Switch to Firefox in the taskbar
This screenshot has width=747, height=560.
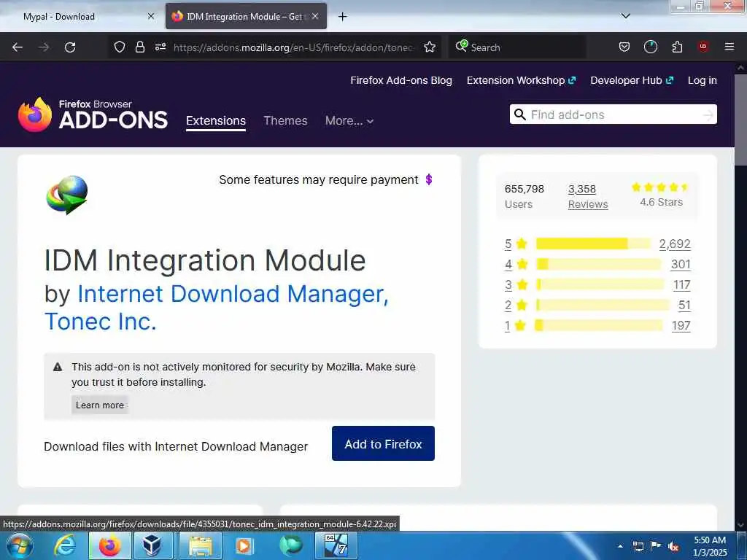tap(109, 545)
